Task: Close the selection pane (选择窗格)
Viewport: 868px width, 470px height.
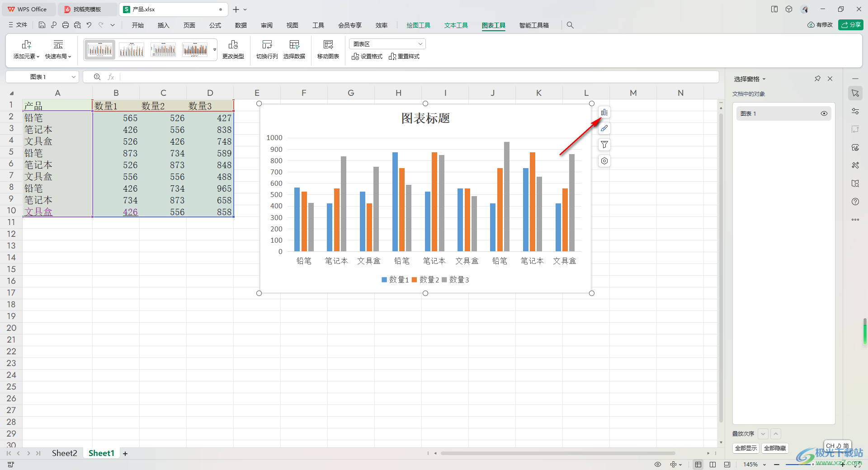Action: [830, 79]
